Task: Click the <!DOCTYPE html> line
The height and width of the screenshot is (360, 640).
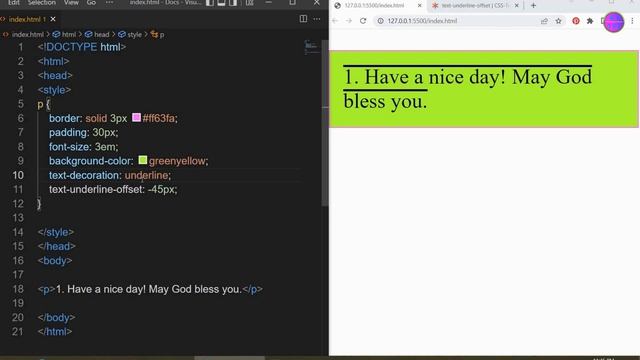Action: coord(82,47)
